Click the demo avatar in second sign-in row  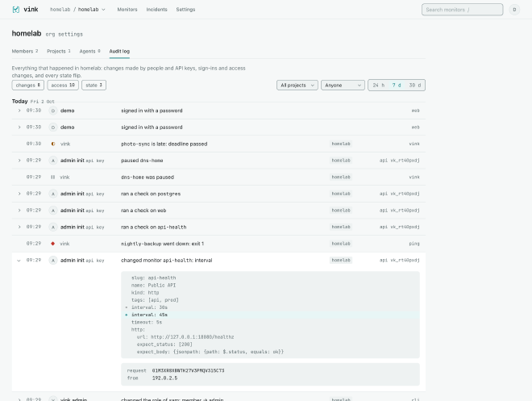click(53, 127)
